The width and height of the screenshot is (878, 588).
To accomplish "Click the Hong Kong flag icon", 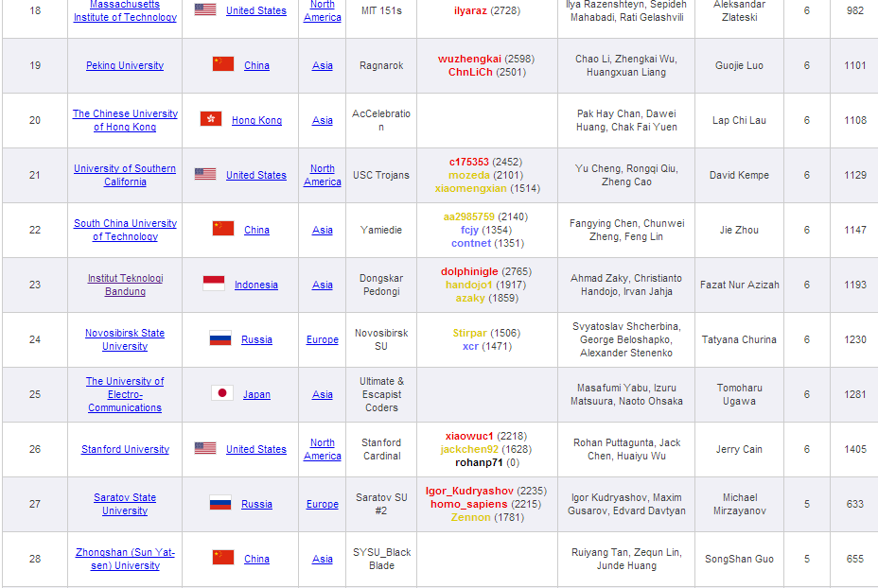I will point(211,119).
